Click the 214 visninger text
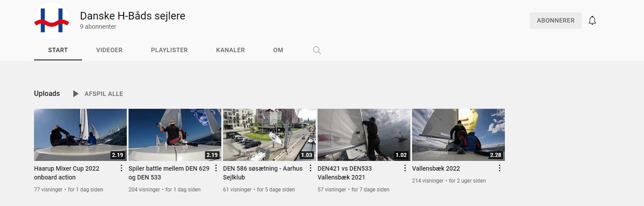 coord(428,181)
